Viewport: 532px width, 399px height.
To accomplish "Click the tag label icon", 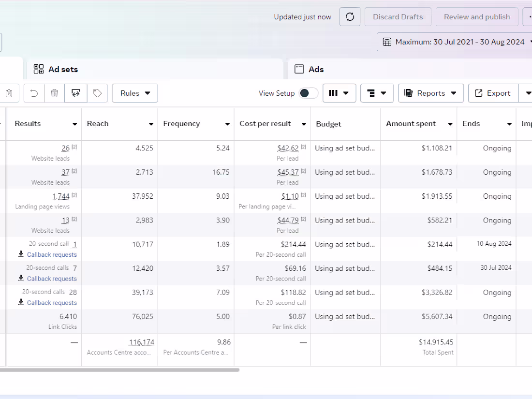I will [x=97, y=93].
